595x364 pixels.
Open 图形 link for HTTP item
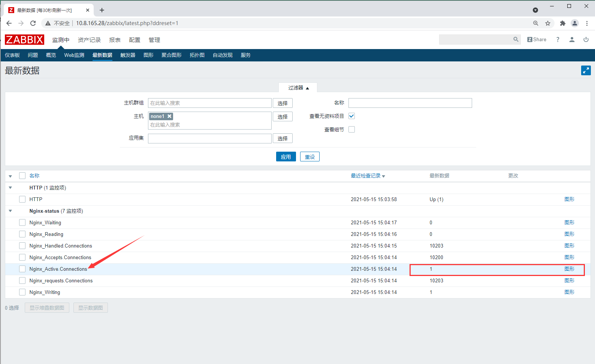[569, 199]
